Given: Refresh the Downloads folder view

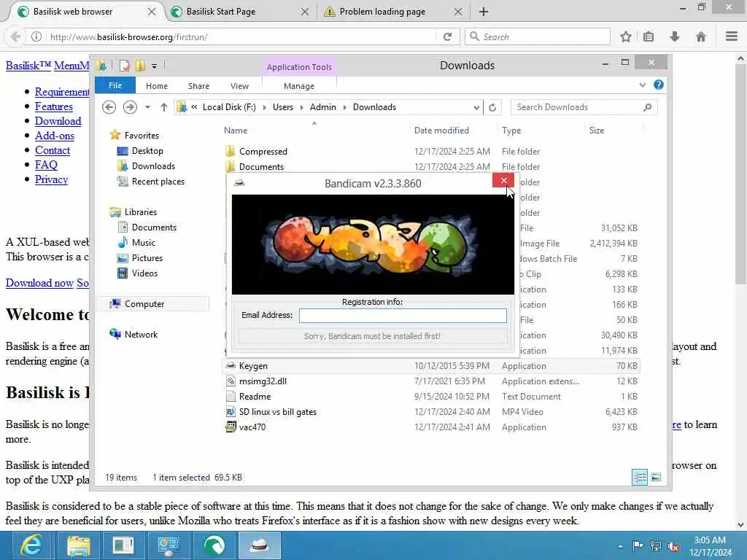Looking at the screenshot, I should [x=492, y=107].
